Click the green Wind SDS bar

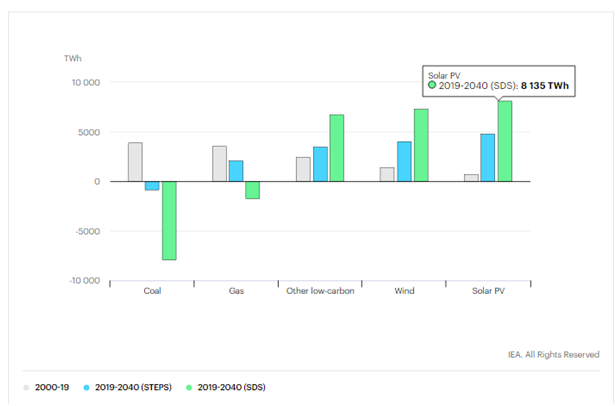pos(421,145)
